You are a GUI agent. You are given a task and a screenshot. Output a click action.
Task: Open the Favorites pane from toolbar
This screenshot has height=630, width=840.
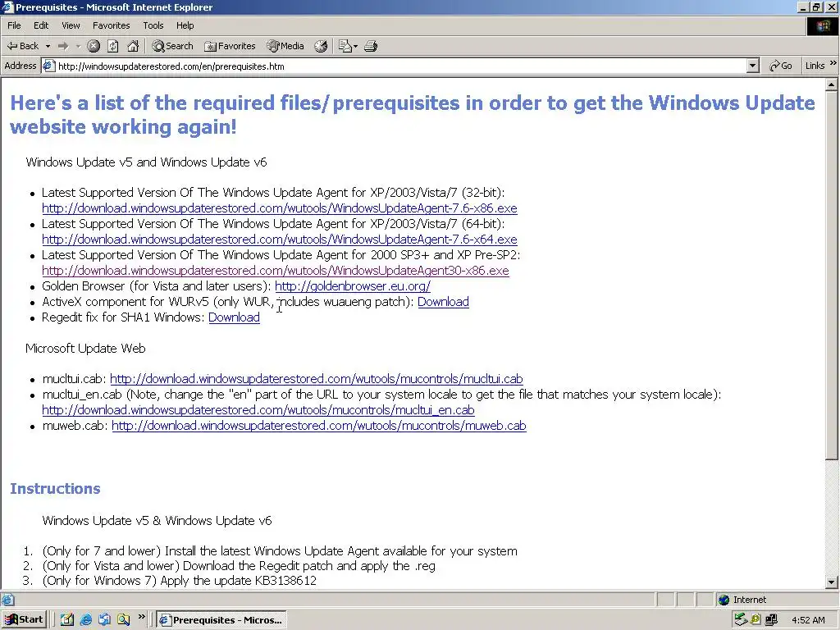pyautogui.click(x=230, y=46)
